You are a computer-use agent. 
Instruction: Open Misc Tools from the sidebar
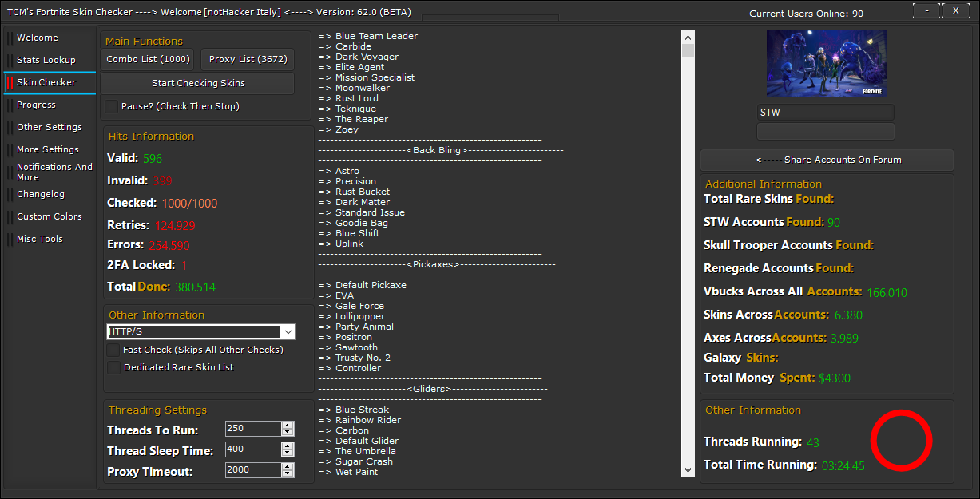coord(40,239)
